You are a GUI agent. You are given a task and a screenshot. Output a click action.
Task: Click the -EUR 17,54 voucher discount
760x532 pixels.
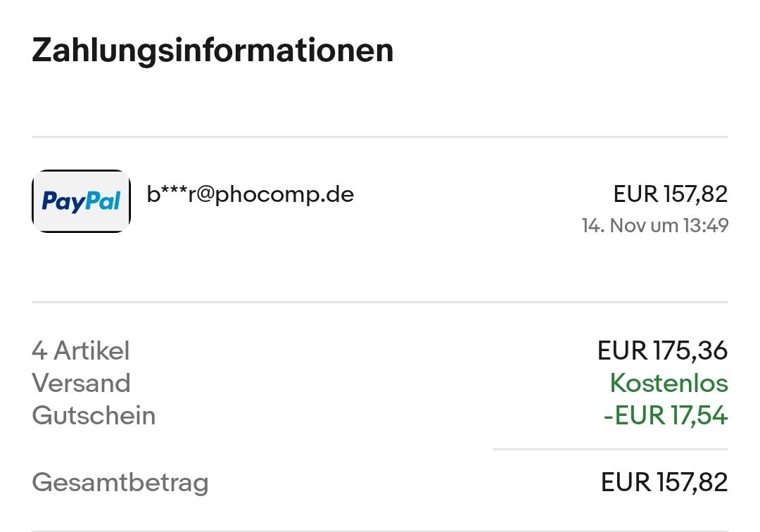click(665, 416)
